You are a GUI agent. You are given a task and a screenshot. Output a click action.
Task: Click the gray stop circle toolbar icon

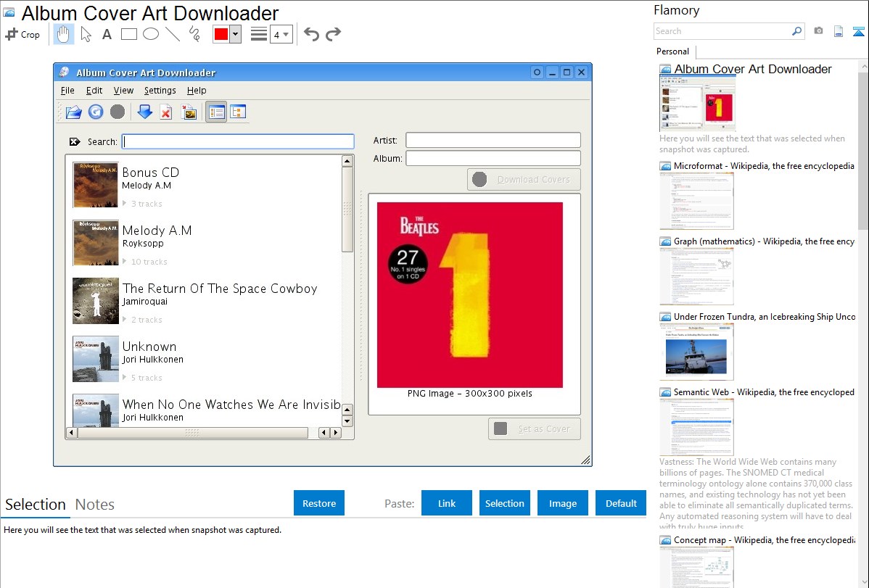(x=118, y=112)
